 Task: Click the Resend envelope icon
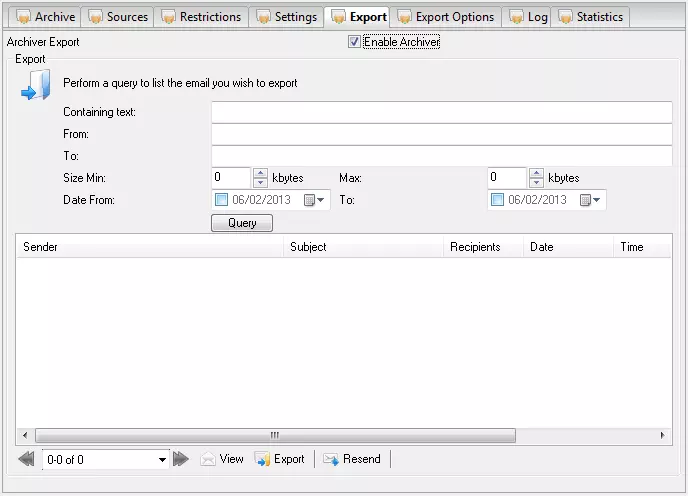tap(330, 459)
